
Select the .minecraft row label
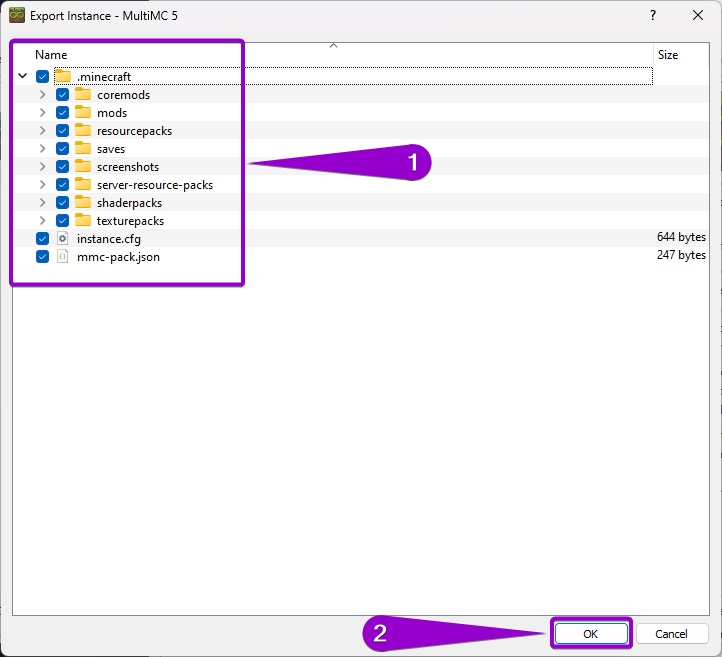pos(104,76)
